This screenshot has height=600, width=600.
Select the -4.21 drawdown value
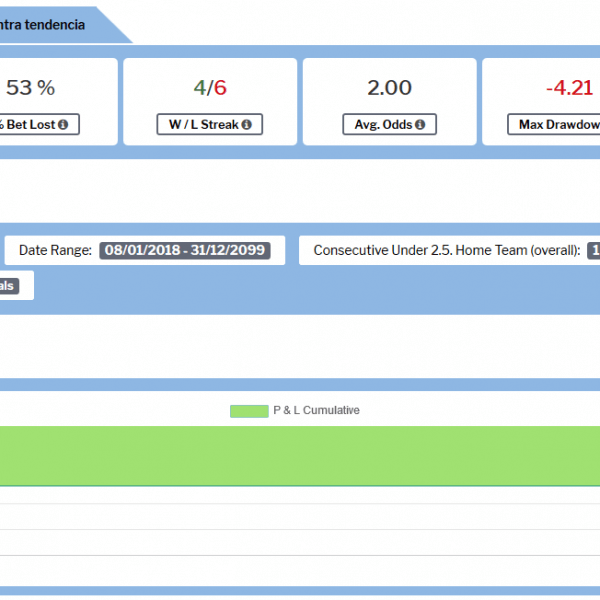[569, 88]
